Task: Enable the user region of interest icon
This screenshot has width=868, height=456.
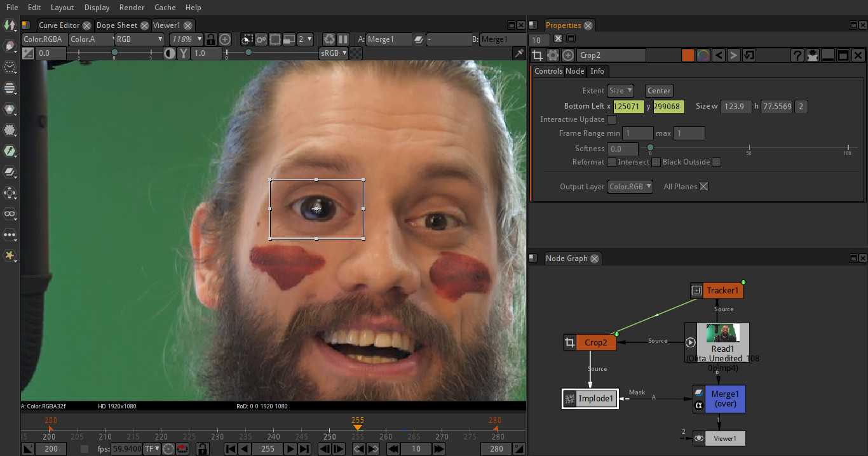Action: tap(275, 39)
